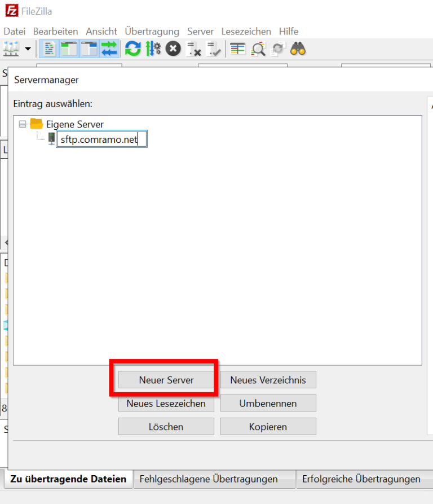The width and height of the screenshot is (433, 504).
Task: Click the Neues Verzeichnis button
Action: (268, 380)
